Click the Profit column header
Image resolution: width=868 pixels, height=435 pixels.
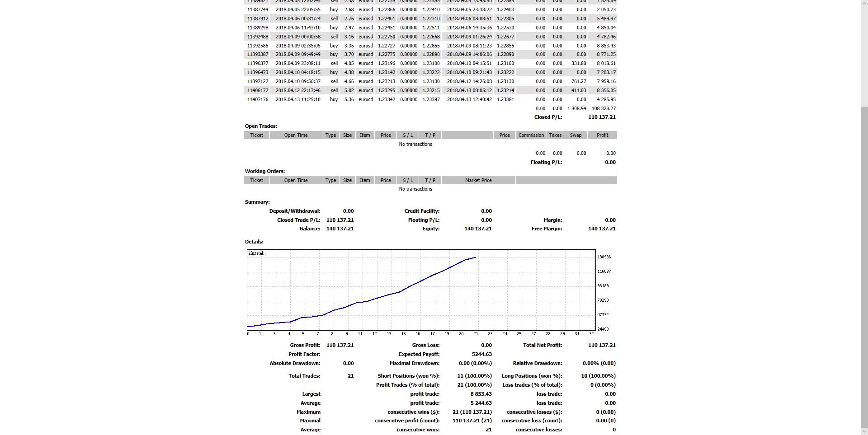(x=602, y=135)
